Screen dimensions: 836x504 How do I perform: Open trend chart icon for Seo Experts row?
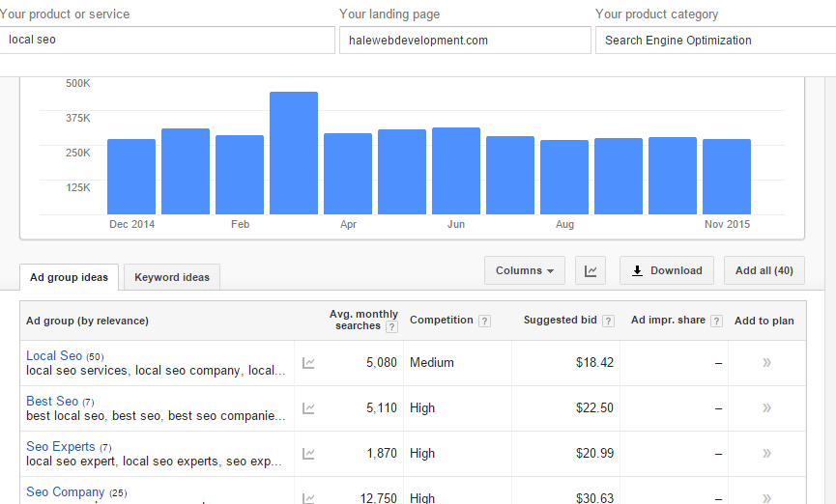click(x=308, y=454)
